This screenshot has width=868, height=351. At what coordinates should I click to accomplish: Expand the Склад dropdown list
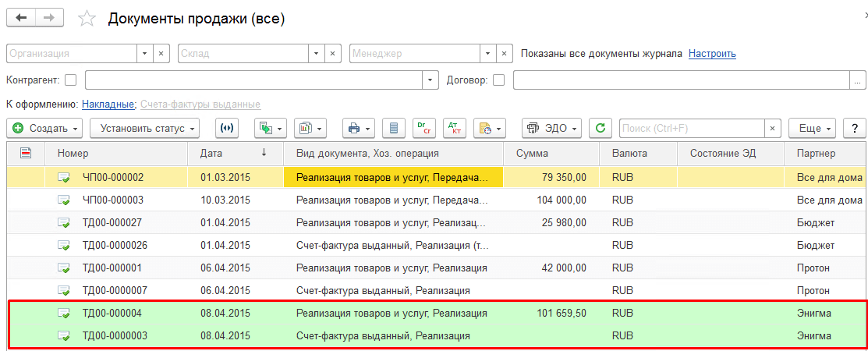316,54
